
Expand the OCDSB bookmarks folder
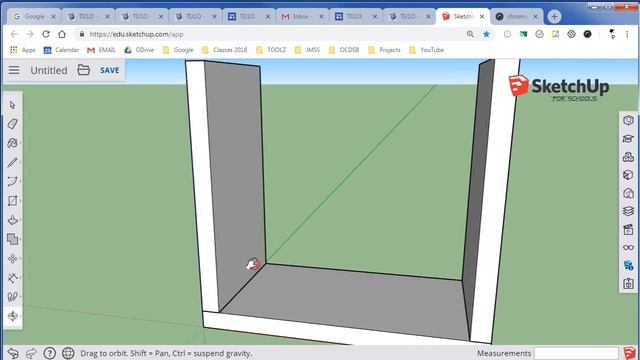coord(344,50)
